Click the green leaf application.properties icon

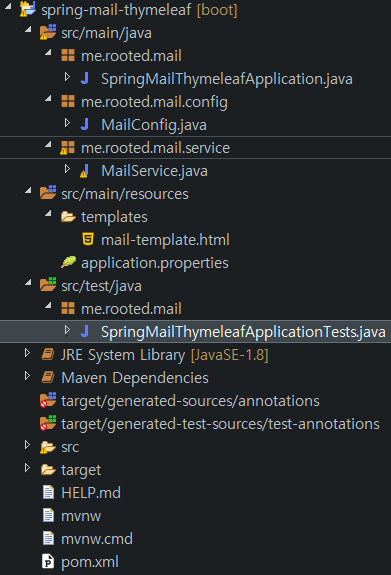click(x=68, y=263)
